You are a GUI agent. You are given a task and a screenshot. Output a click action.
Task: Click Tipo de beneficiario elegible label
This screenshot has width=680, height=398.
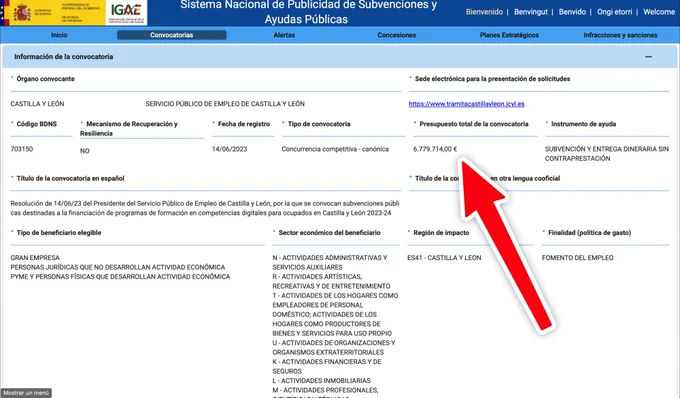tap(59, 233)
